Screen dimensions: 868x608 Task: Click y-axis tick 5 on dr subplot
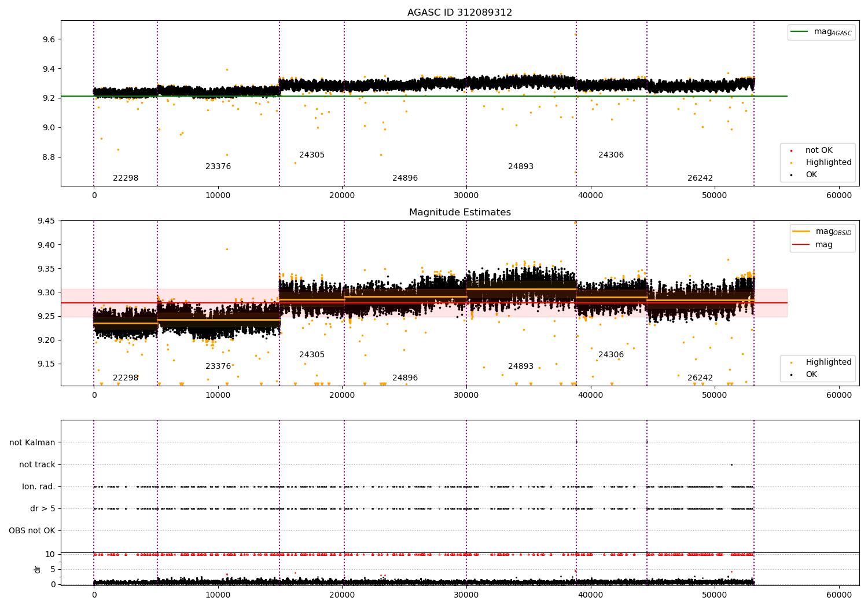pyautogui.click(x=53, y=570)
